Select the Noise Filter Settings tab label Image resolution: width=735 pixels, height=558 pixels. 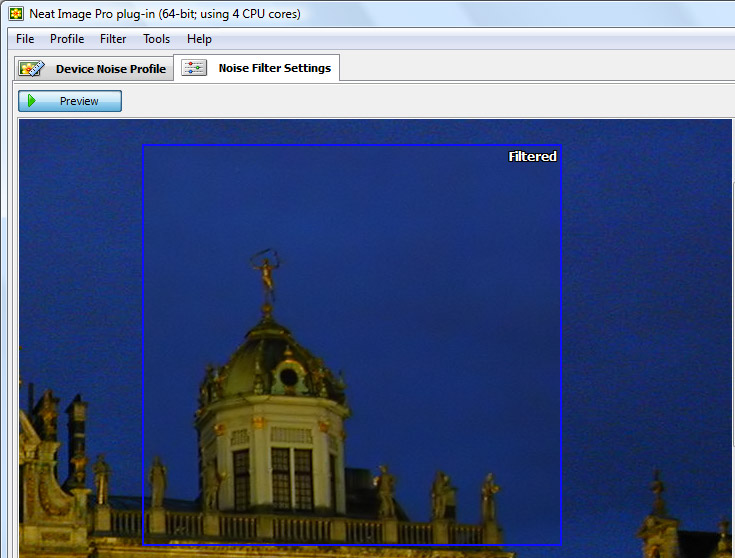(274, 68)
